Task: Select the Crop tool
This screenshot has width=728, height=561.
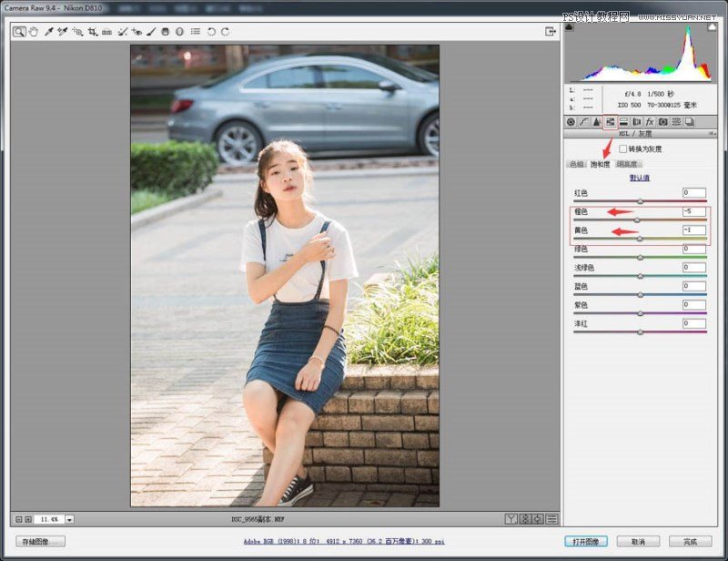Action: (x=90, y=31)
